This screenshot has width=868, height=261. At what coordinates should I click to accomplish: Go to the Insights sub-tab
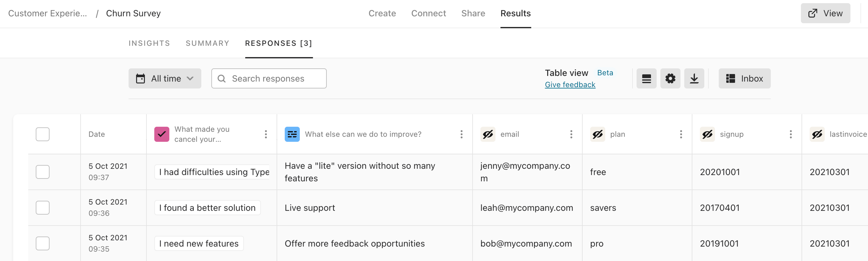[149, 43]
